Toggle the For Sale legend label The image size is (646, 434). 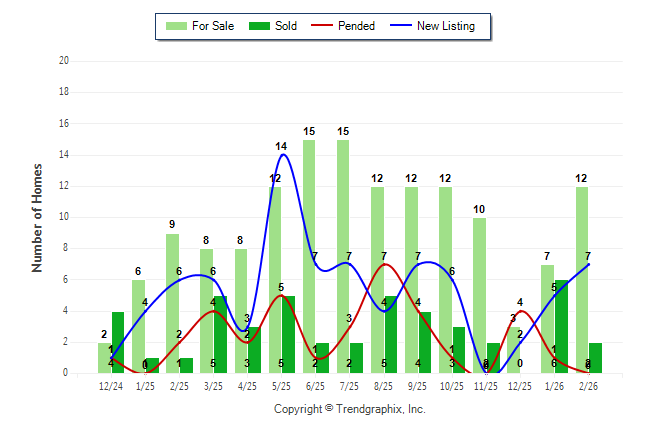point(214,26)
